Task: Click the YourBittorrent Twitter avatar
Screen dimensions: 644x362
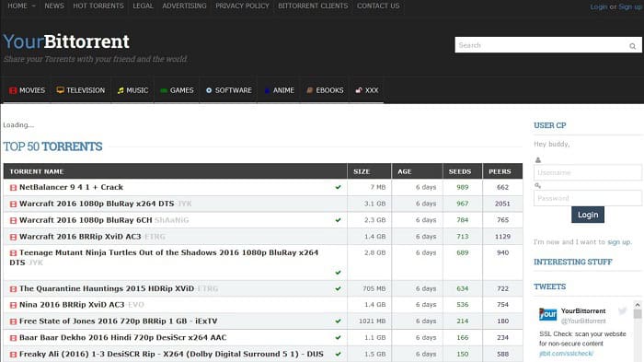Action: click(548, 314)
